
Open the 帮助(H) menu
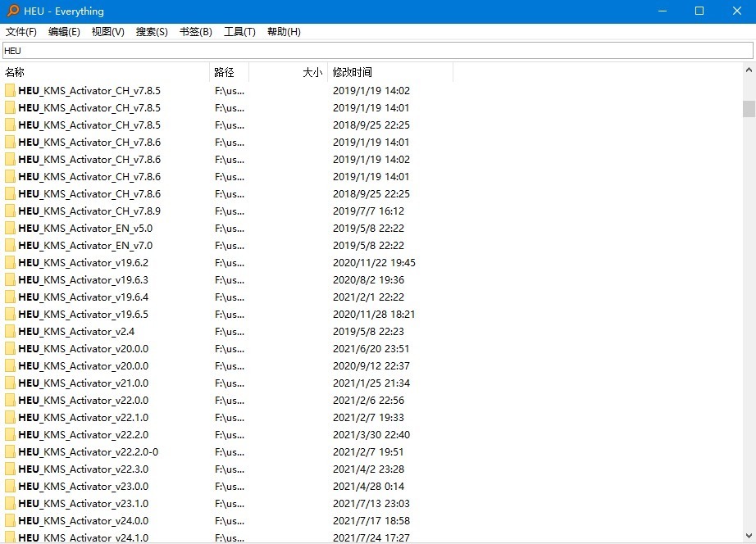[284, 32]
